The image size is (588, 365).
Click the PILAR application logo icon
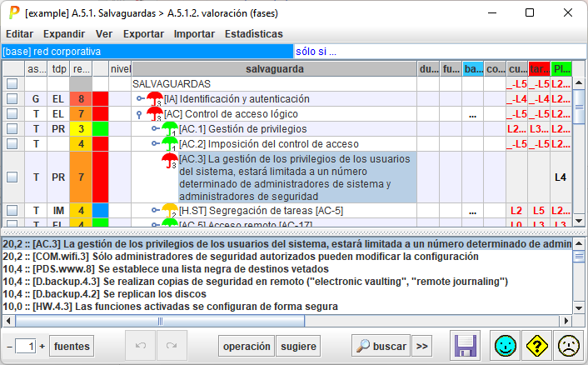(14, 12)
